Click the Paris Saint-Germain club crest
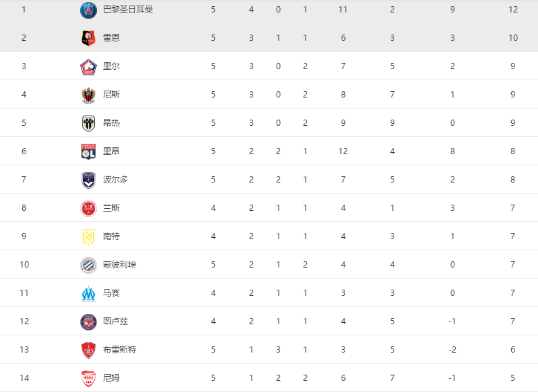Screen dimensions: 538x392 tap(89, 10)
